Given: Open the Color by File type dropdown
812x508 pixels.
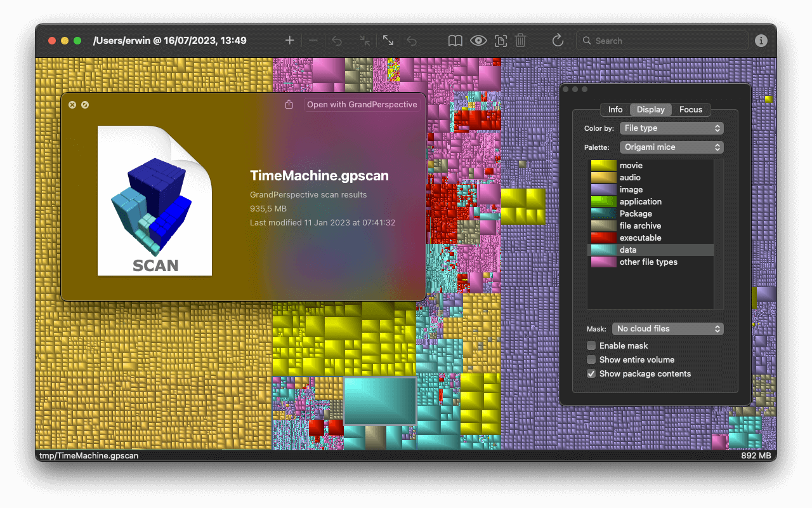Looking at the screenshot, I should point(671,128).
